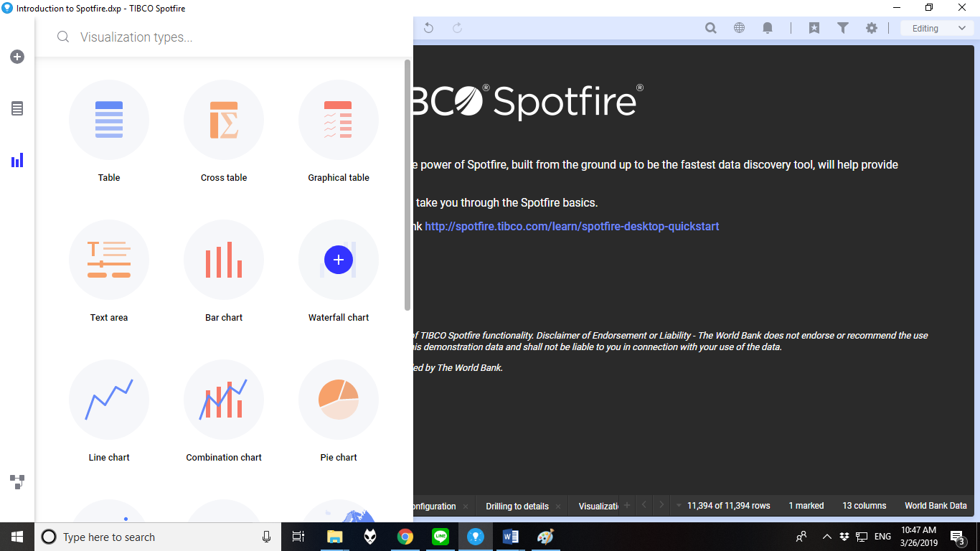The width and height of the screenshot is (980, 551).
Task: Go to previous page tabs arrow
Action: pyautogui.click(x=644, y=505)
